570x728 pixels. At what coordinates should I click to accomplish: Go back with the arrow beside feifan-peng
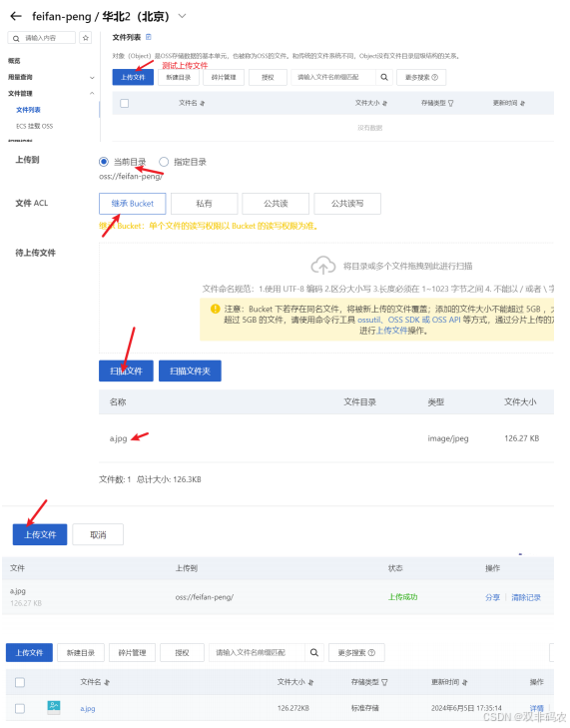[x=16, y=16]
